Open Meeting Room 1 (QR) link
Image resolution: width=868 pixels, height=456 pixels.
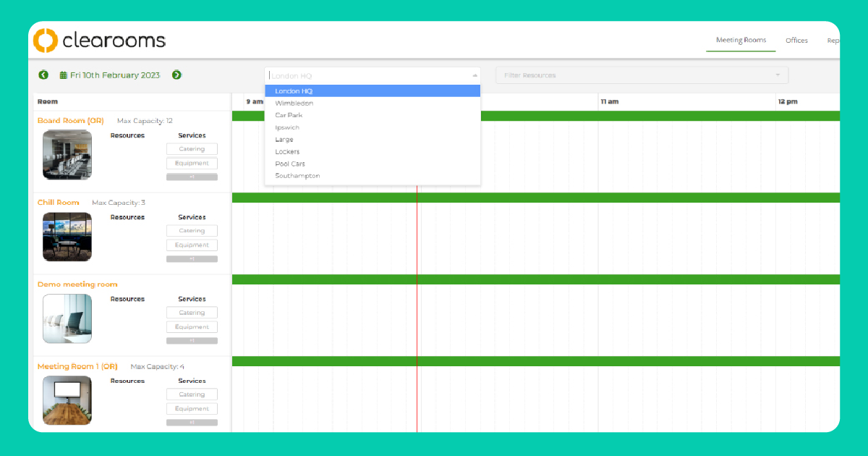point(77,366)
